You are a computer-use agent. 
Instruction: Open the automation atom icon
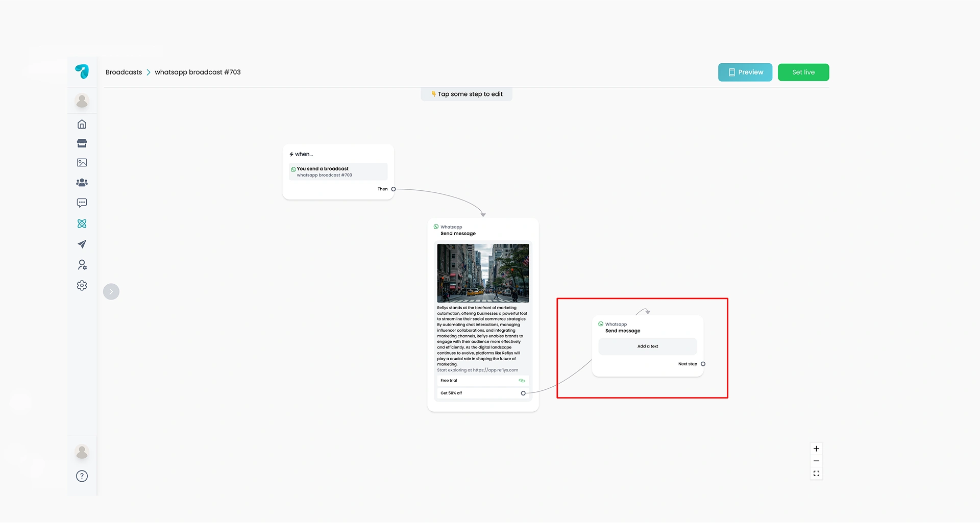[82, 223]
